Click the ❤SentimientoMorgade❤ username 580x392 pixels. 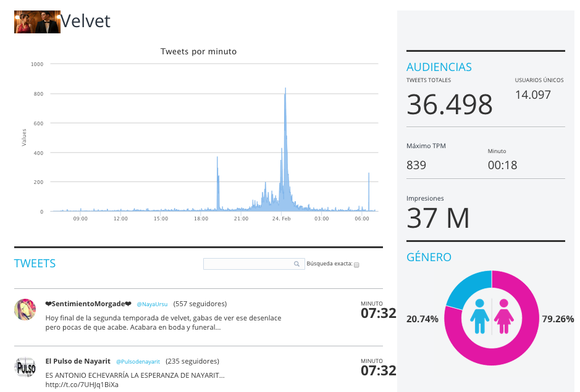pos(88,304)
